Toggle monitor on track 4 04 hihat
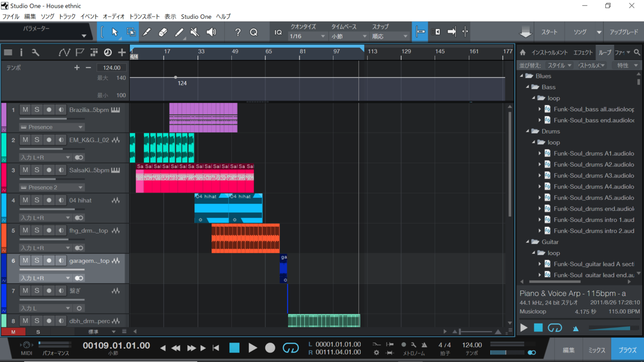 click(x=61, y=200)
